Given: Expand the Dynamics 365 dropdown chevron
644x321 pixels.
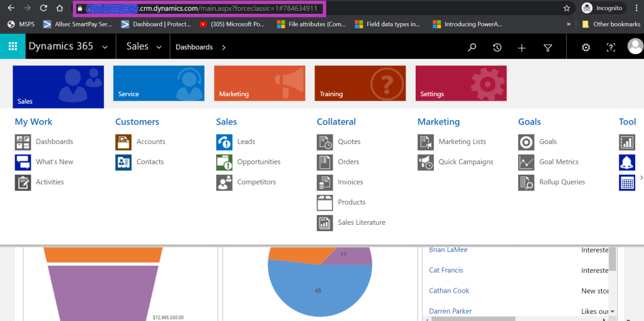Looking at the screenshot, I should pos(104,47).
